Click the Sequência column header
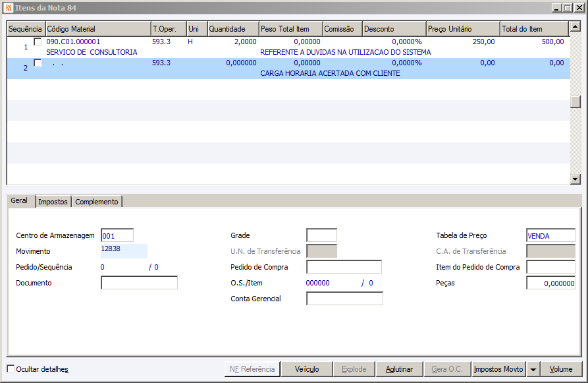588x383 pixels. click(x=26, y=29)
